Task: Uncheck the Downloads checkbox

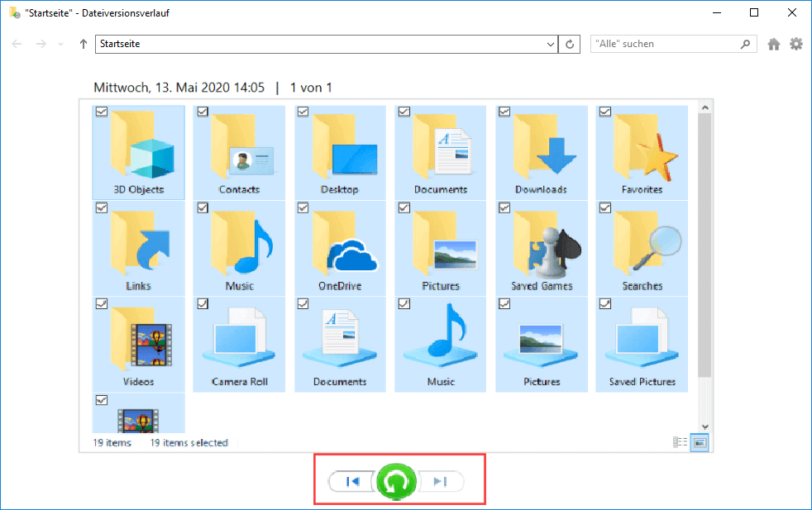Action: point(504,112)
